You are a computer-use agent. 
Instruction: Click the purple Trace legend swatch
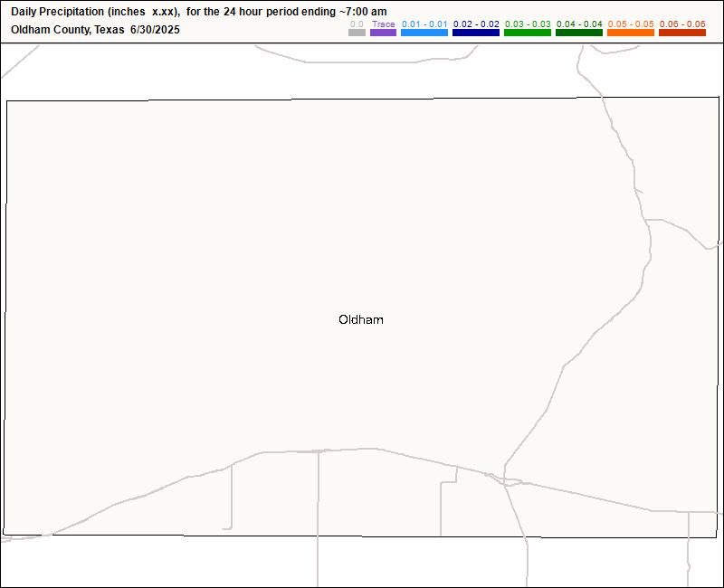click(x=383, y=33)
